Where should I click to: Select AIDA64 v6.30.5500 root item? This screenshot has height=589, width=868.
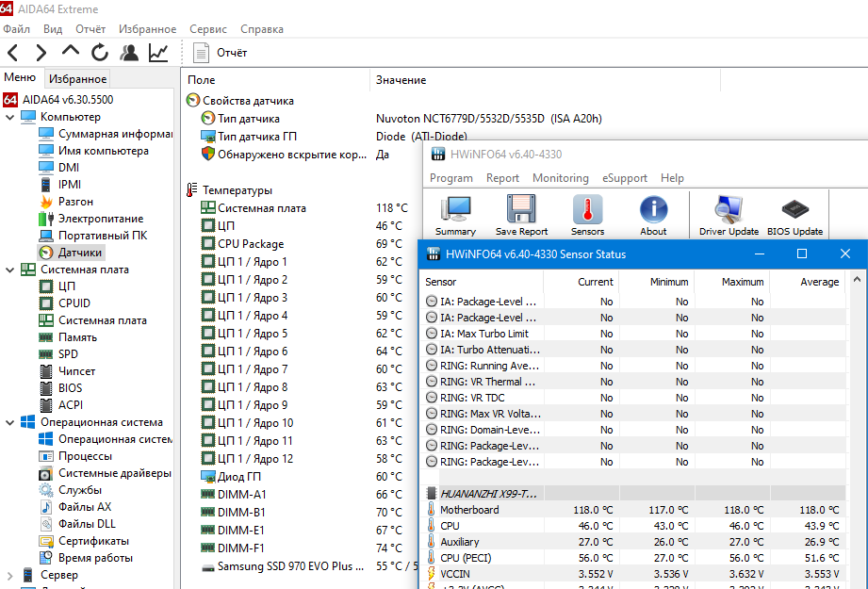58,100
